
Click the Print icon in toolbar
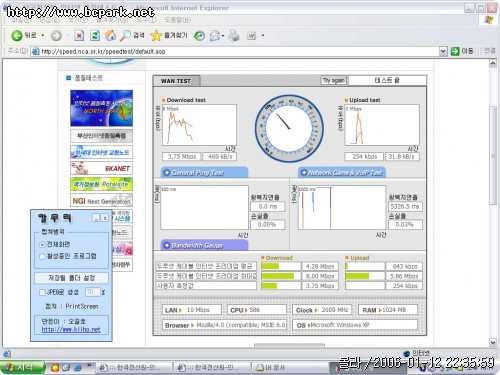tap(234, 36)
